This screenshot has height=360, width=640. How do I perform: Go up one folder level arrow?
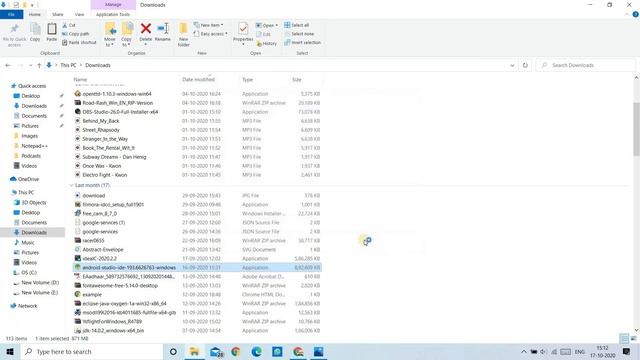click(x=39, y=65)
